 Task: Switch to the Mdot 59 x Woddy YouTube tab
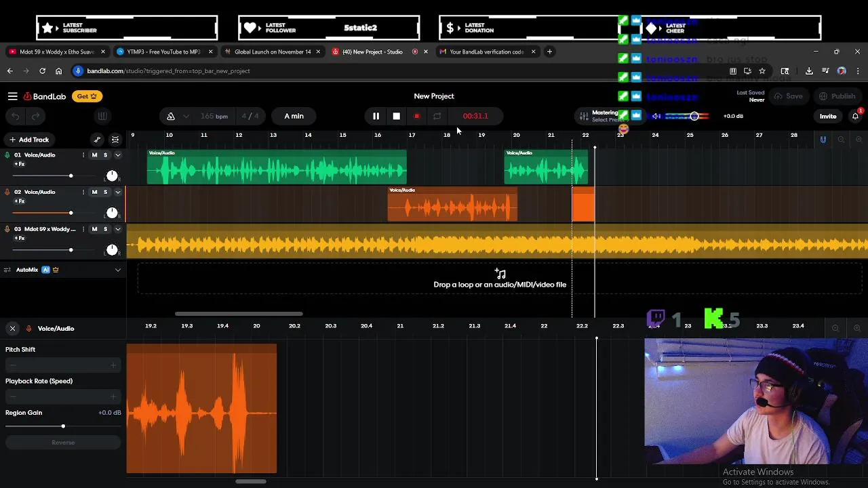(57, 52)
